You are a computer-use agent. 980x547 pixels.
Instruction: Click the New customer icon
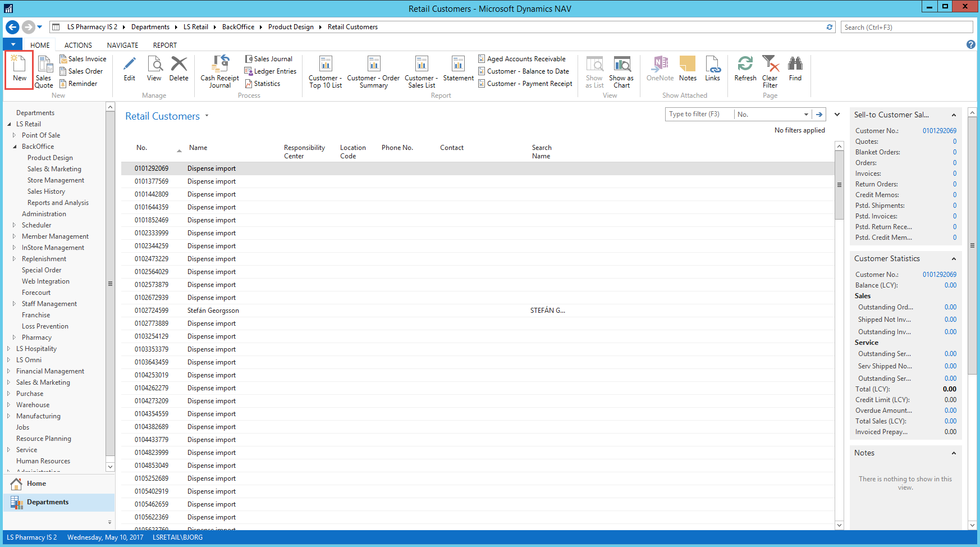19,69
